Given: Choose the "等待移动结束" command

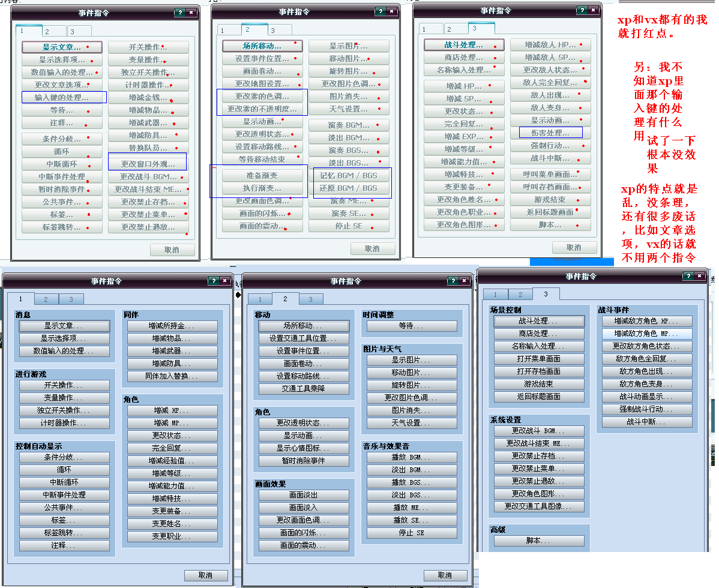Looking at the screenshot, I should [262, 160].
